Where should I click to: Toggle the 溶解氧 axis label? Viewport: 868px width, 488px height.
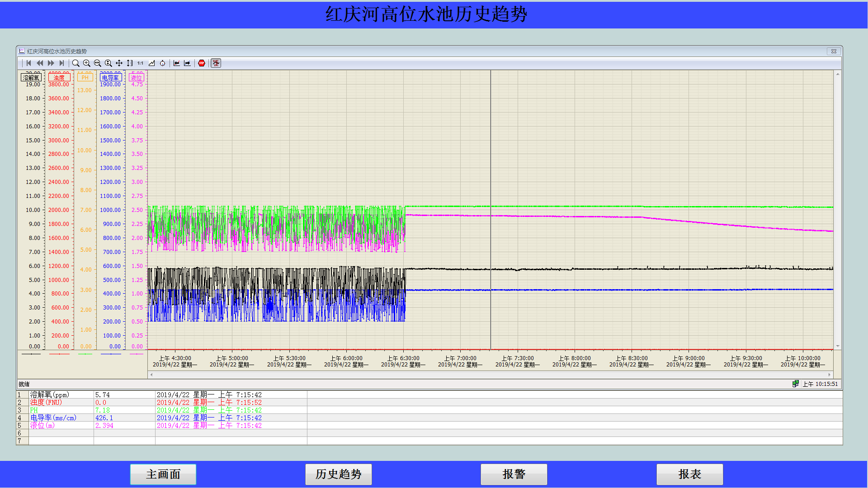coord(31,78)
